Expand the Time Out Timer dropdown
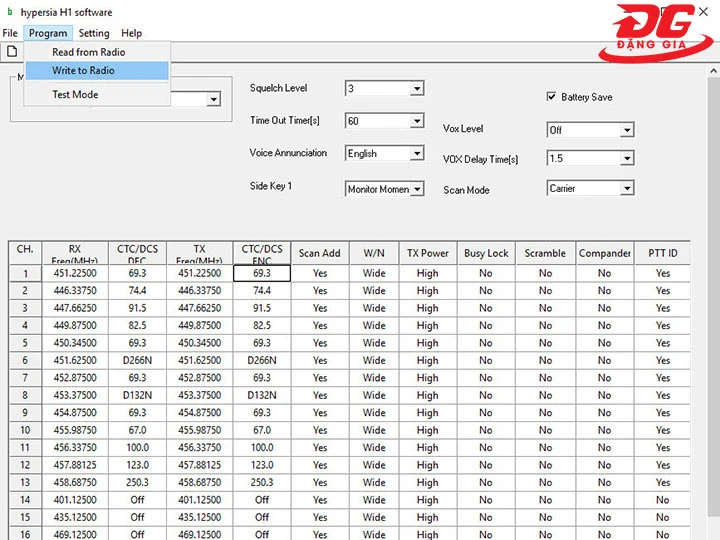 [x=417, y=121]
